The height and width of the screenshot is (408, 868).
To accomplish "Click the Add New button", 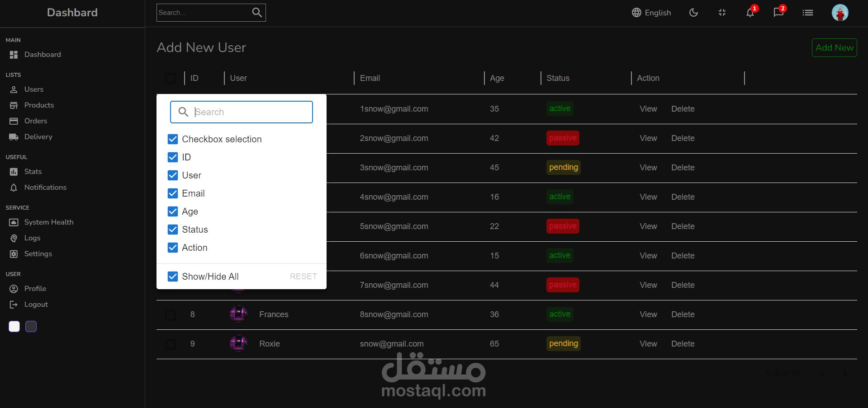I will (835, 47).
